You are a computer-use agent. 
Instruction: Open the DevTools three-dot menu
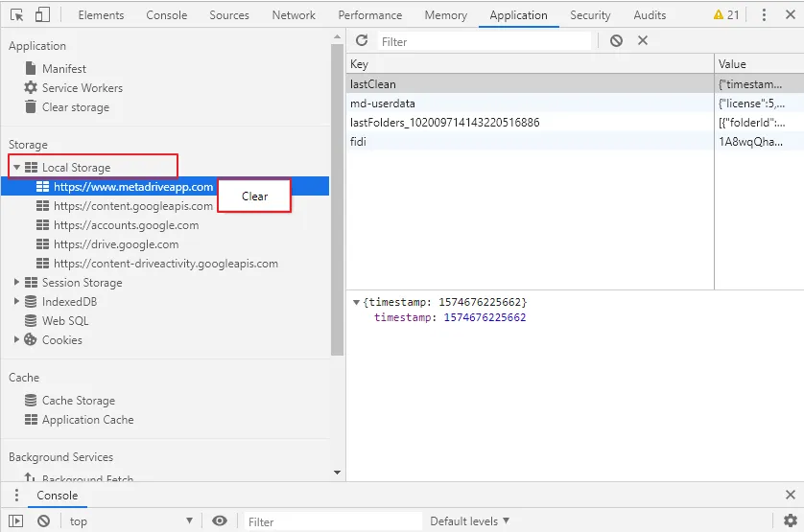(764, 15)
